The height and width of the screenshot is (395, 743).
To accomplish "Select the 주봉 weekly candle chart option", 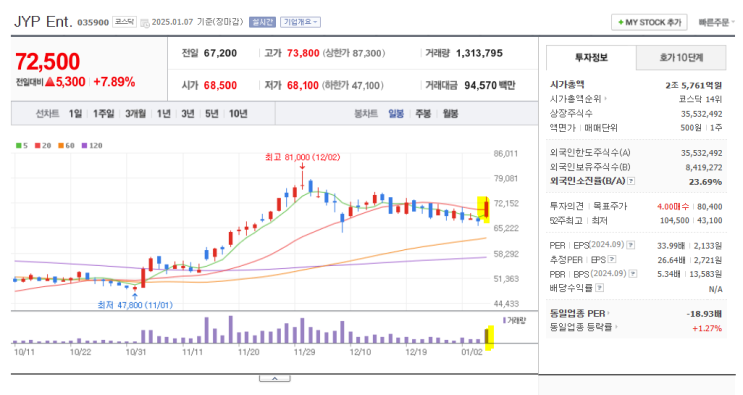I will point(423,114).
